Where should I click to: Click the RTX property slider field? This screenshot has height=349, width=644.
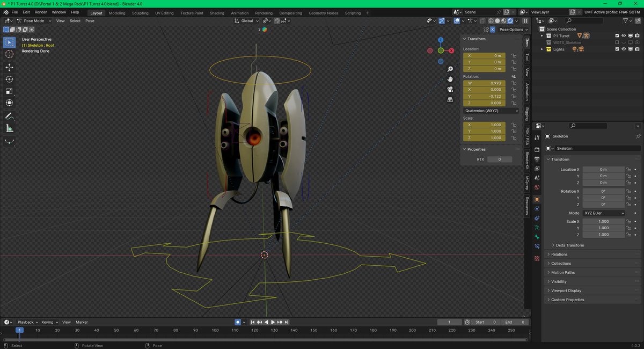(x=499, y=159)
